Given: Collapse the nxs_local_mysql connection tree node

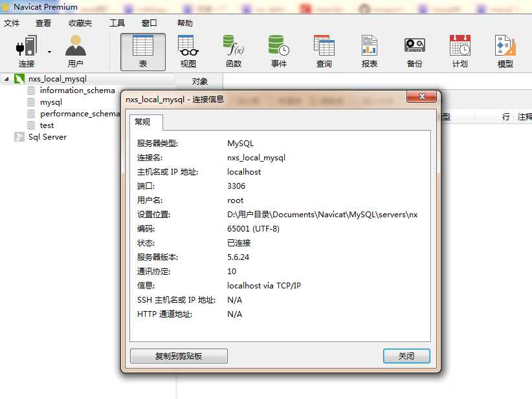Looking at the screenshot, I should (6, 79).
